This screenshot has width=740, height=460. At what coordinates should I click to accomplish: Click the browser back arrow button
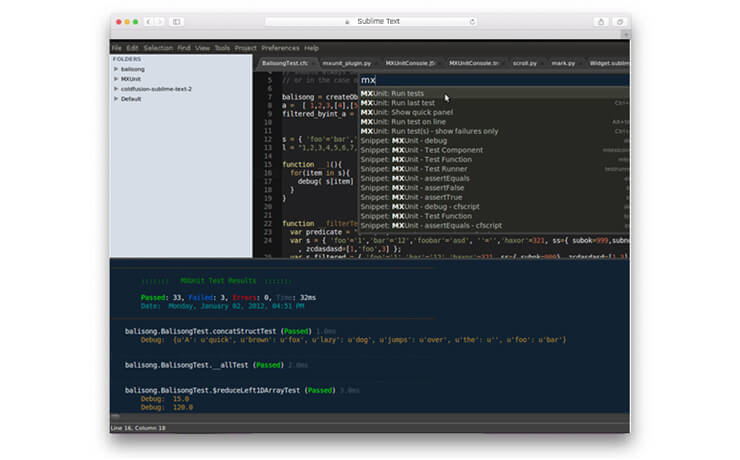point(148,22)
